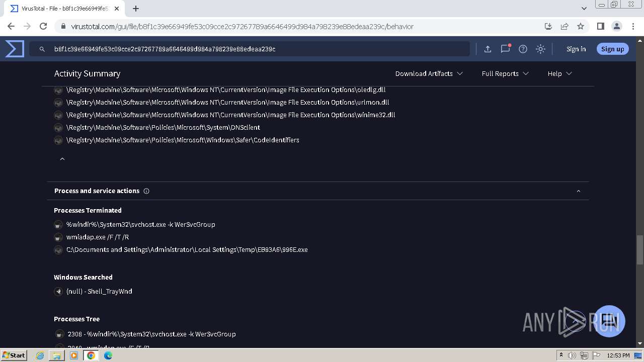Screen dimensions: 644x362
Task: Select the oledlg.dll registry key text
Action: tap(226, 89)
